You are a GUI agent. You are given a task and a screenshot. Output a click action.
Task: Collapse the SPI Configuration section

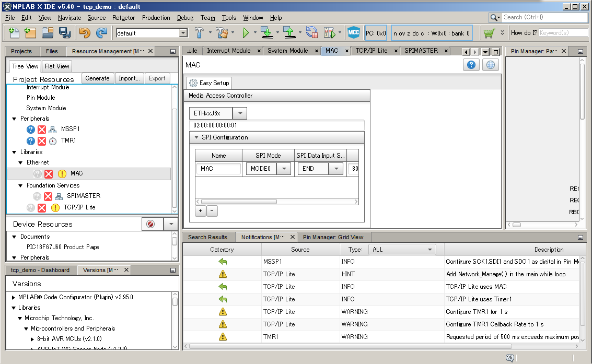click(196, 137)
